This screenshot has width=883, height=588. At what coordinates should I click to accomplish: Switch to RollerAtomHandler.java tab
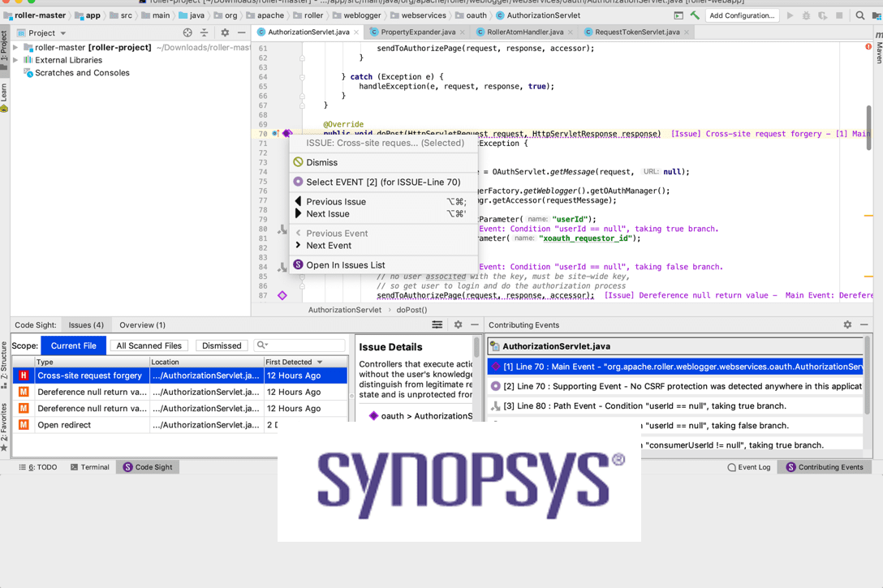(x=524, y=32)
